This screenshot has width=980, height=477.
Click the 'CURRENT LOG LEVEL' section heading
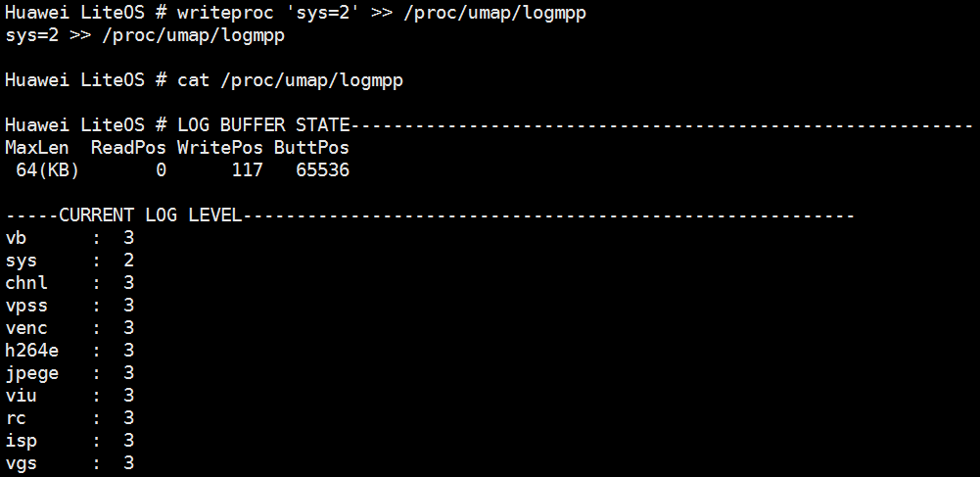pos(150,215)
